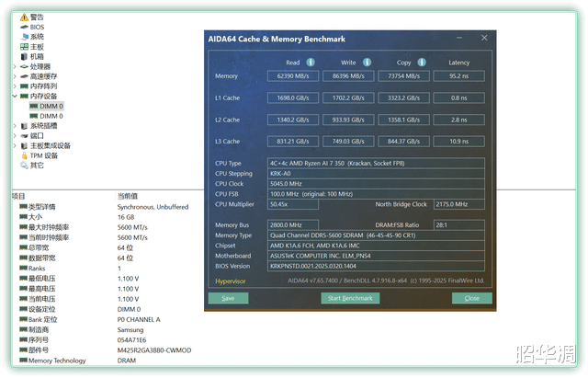Viewport: 588px width, 378px height.
Task: Select the 其它 item with magnifier icon
Action: point(36,166)
